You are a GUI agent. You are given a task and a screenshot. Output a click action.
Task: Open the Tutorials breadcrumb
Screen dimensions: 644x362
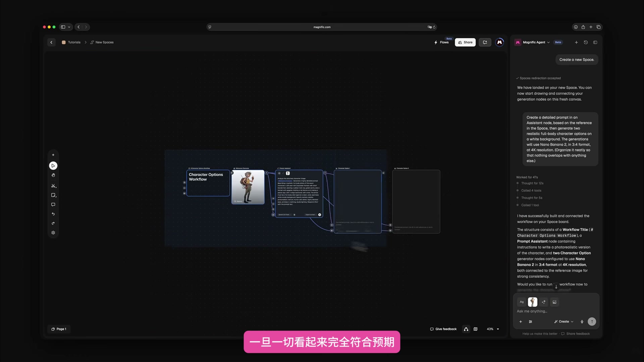click(71, 42)
